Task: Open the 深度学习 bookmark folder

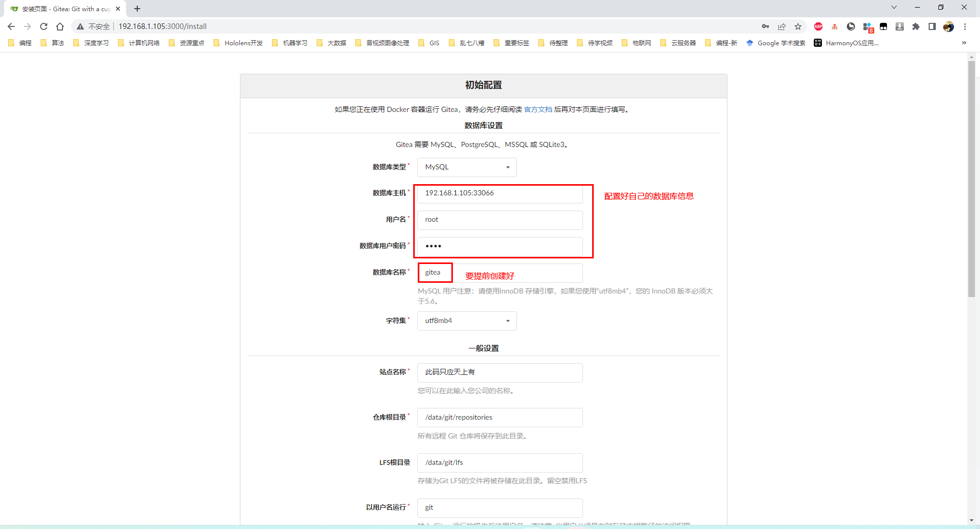Action: [x=91, y=43]
